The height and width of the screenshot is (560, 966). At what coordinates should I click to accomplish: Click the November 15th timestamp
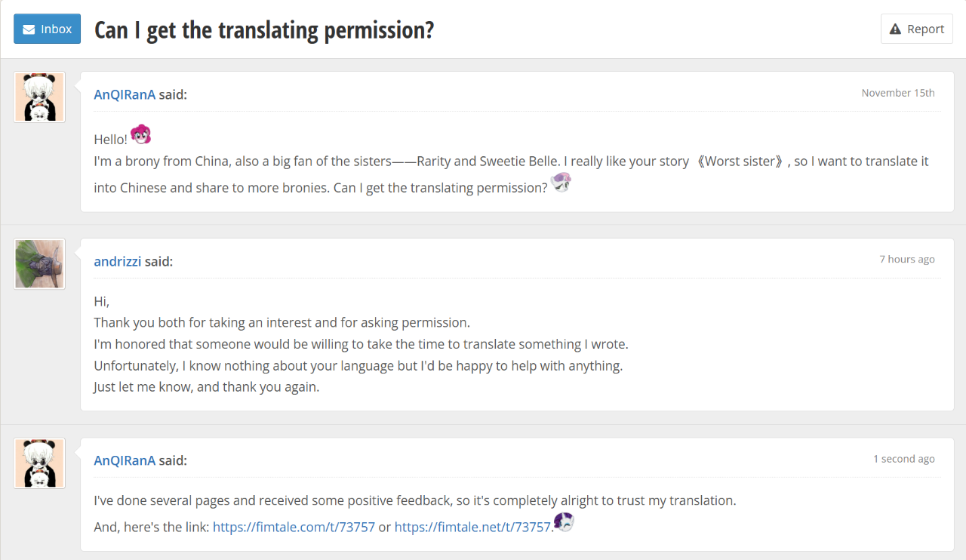[898, 93]
